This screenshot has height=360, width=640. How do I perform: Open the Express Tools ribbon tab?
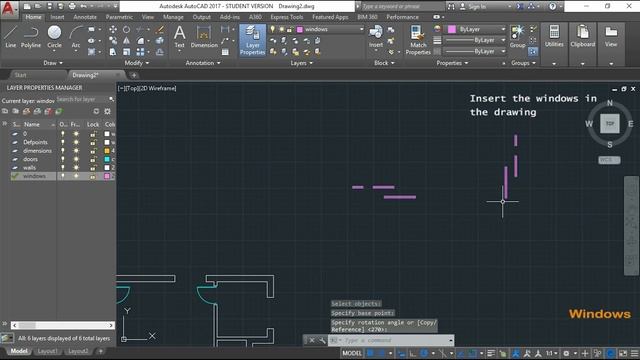point(287,17)
